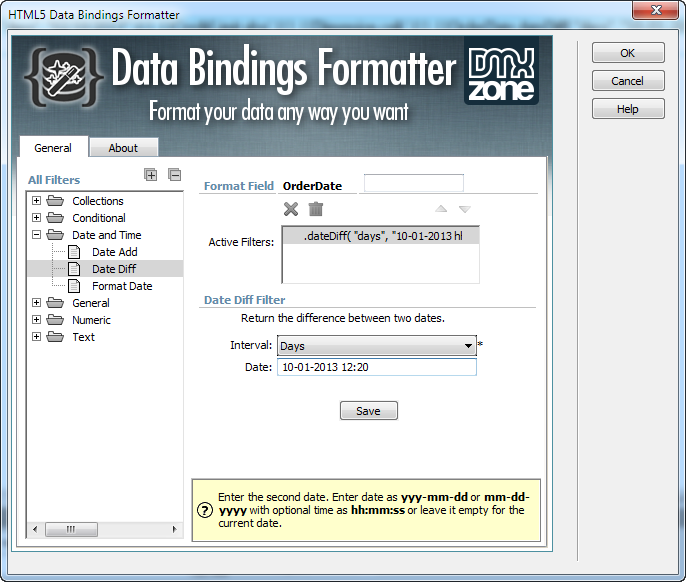Expand the General filters tree node
Image resolution: width=686 pixels, height=582 pixels.
point(37,303)
